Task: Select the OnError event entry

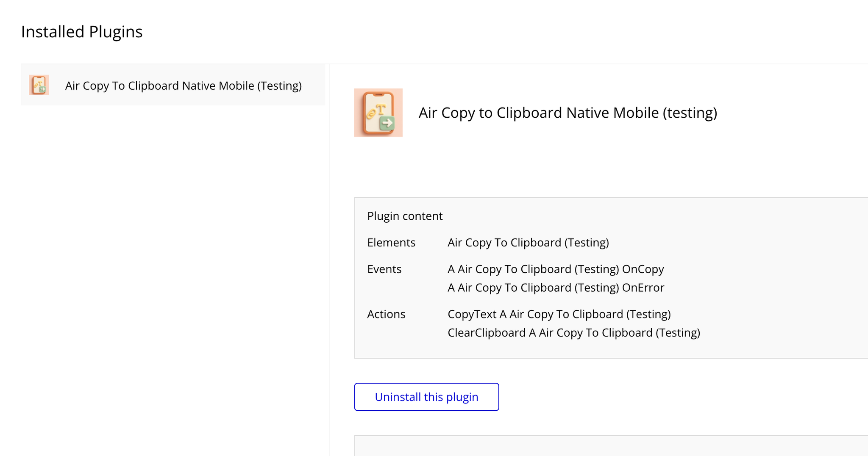Action: tap(556, 288)
